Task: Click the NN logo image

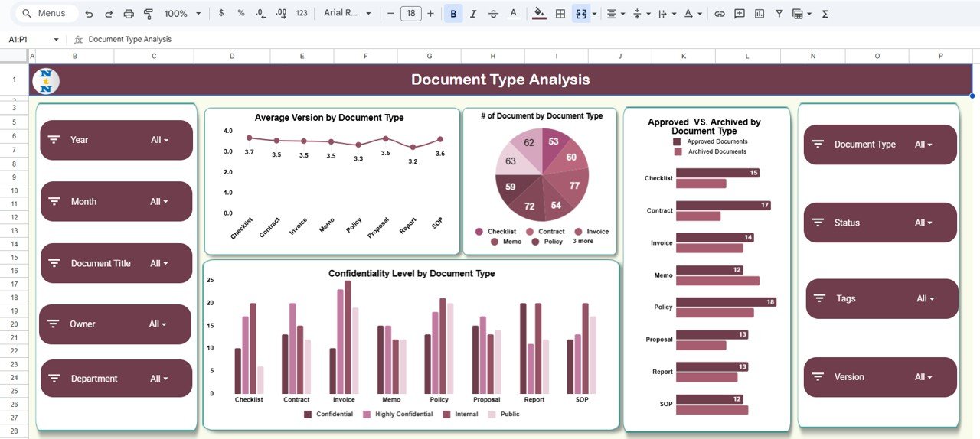Action: [x=47, y=80]
